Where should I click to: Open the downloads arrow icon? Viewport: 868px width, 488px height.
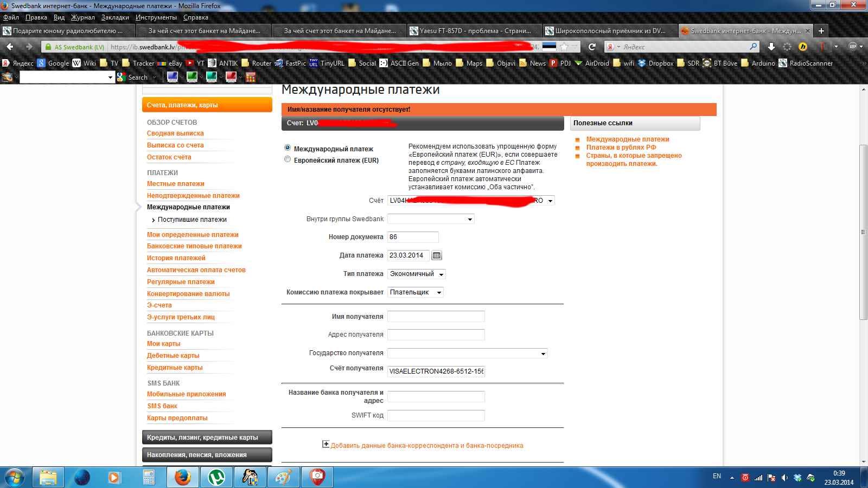[771, 47]
